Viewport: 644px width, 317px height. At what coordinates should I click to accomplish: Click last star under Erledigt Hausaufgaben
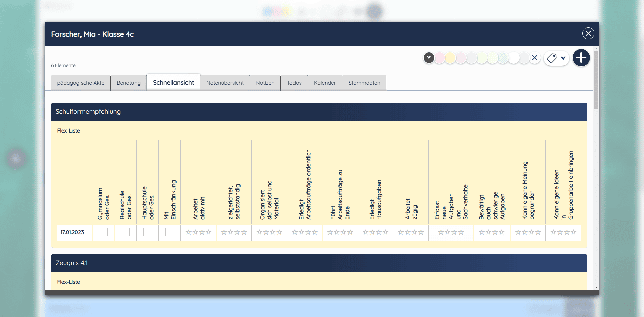click(386, 232)
